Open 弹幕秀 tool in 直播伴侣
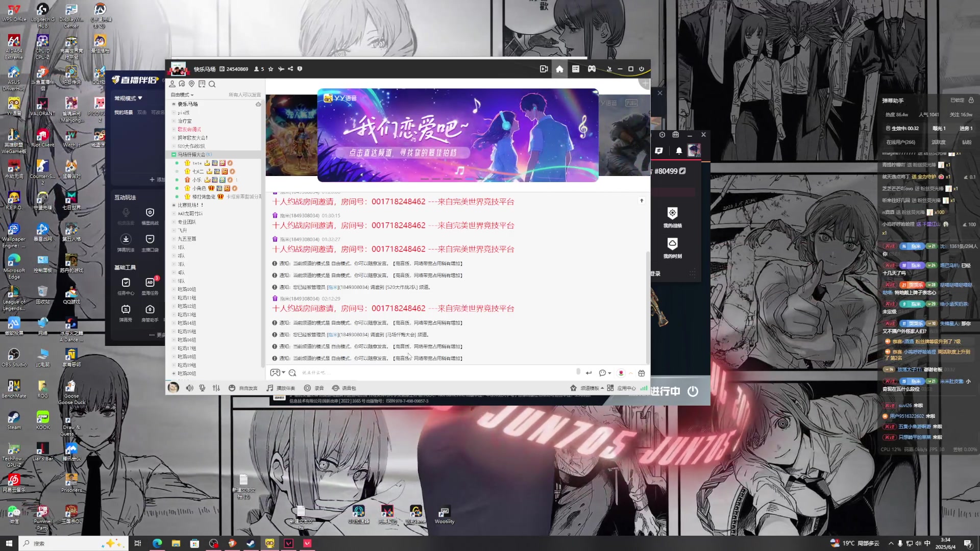The image size is (980, 551). tap(126, 313)
